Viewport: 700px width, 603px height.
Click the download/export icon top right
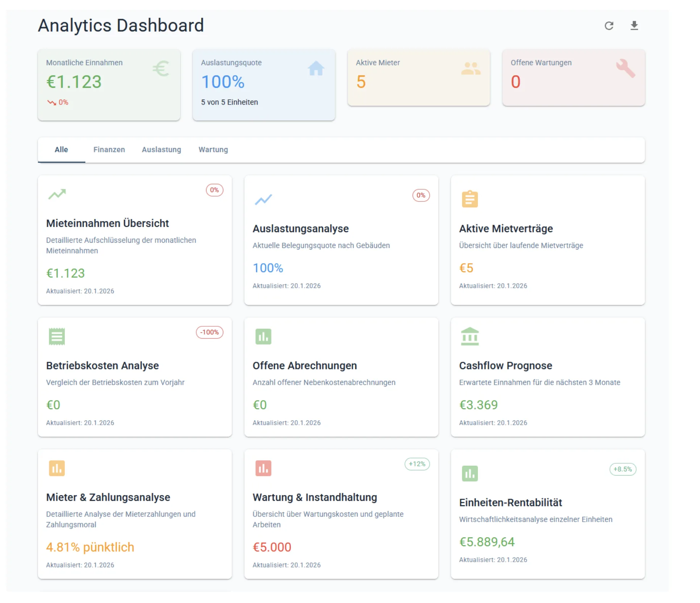click(634, 26)
